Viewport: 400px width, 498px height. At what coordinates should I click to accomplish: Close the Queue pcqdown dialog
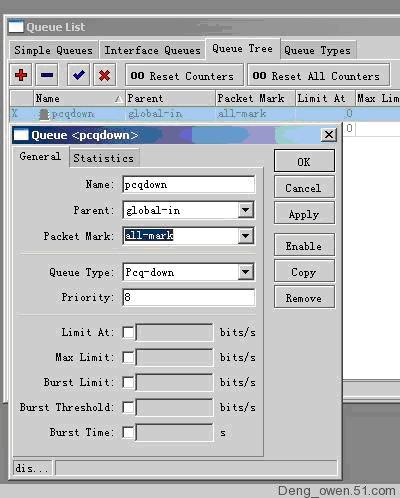click(x=329, y=135)
